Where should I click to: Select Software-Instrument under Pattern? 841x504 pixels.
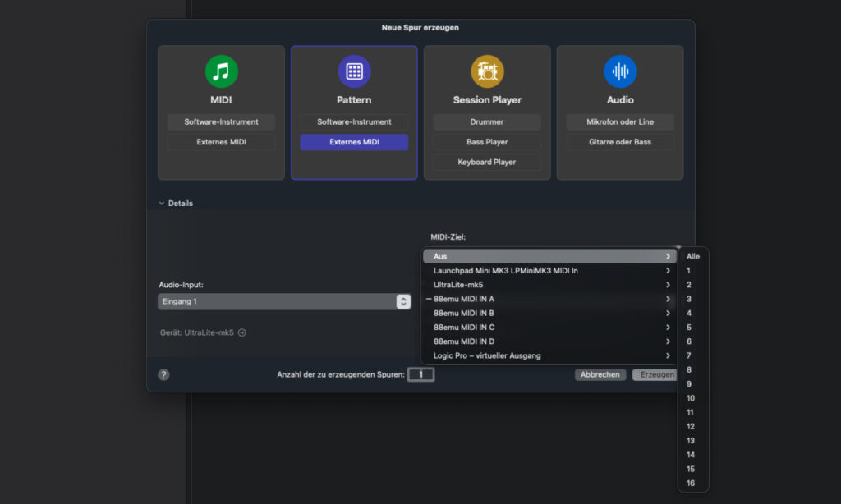[354, 121]
